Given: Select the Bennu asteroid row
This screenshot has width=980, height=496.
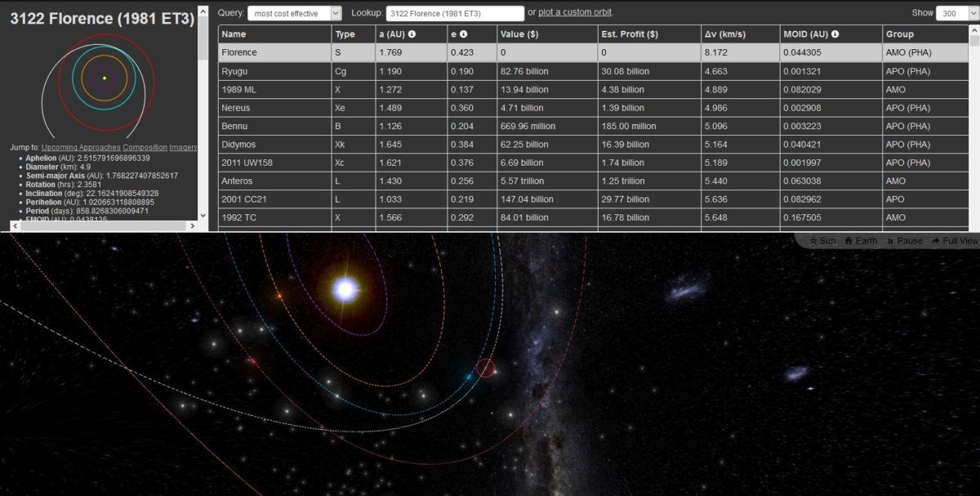Looking at the screenshot, I should 239,127.
